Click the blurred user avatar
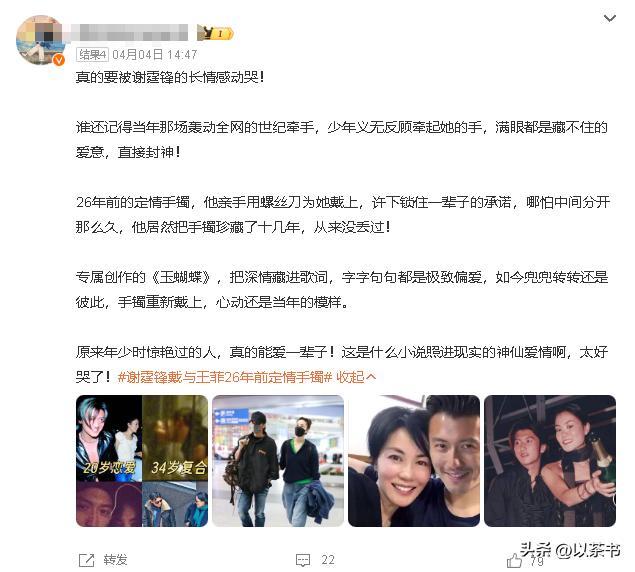 pyautogui.click(x=40, y=40)
